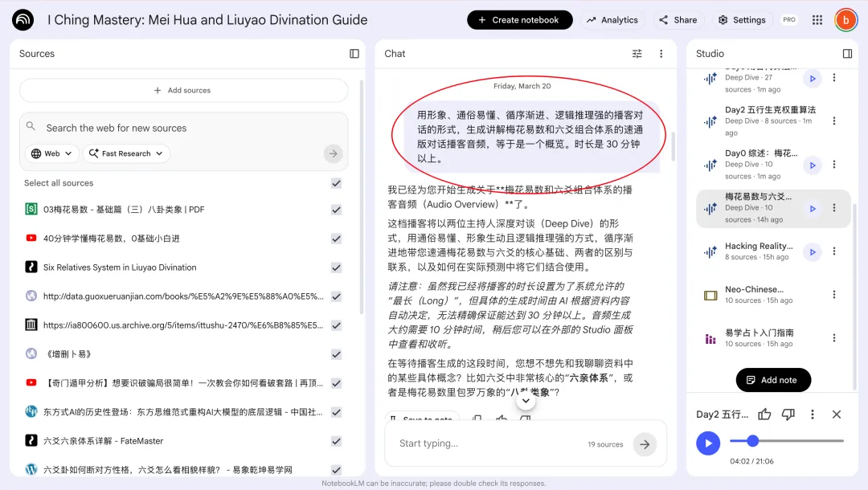Open more options for Neo-Chinese item
This screenshot has width=868, height=490.
tap(834, 295)
